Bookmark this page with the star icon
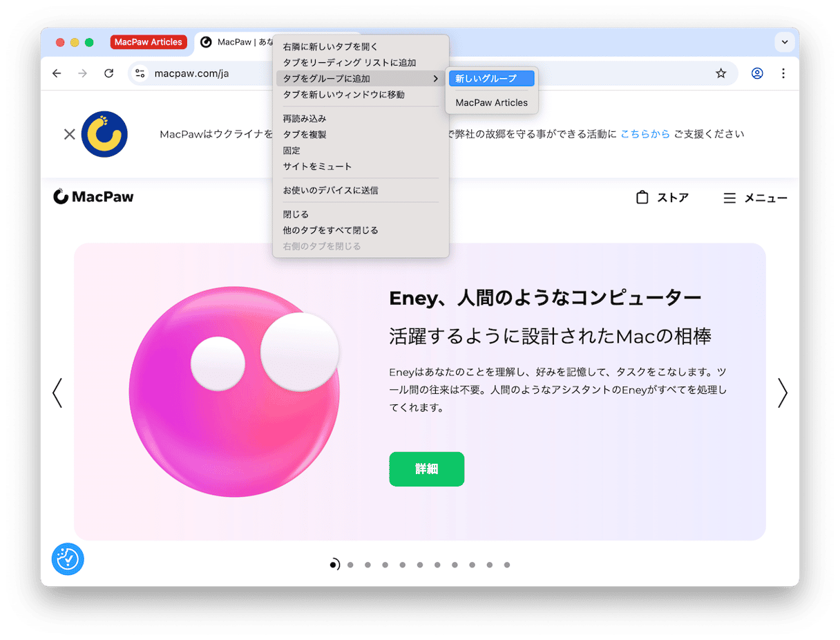Screen dimensions: 840x640 (720, 73)
